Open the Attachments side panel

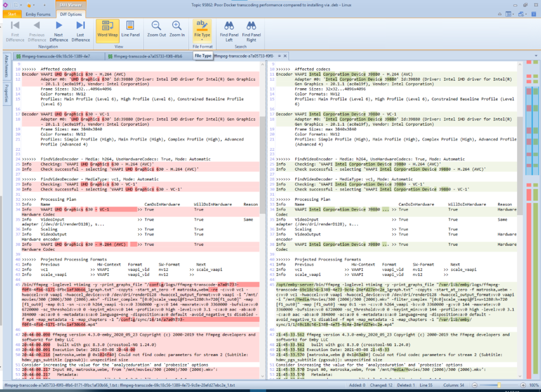tap(6, 65)
